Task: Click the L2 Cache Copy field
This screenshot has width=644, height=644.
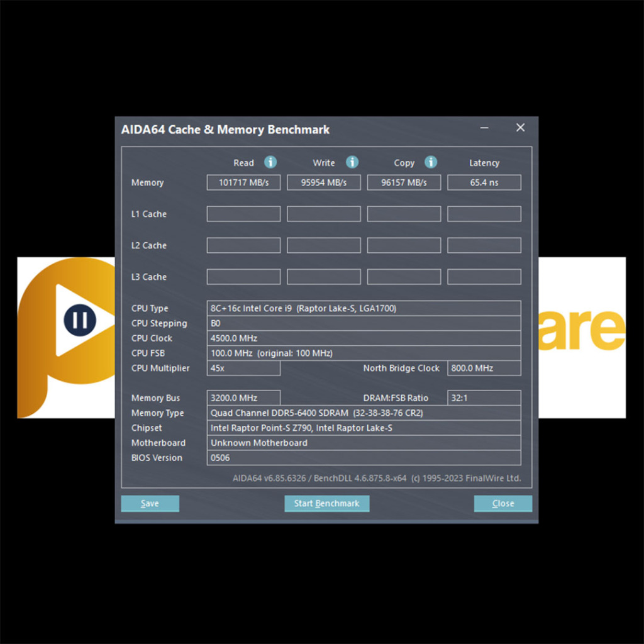Action: (404, 245)
